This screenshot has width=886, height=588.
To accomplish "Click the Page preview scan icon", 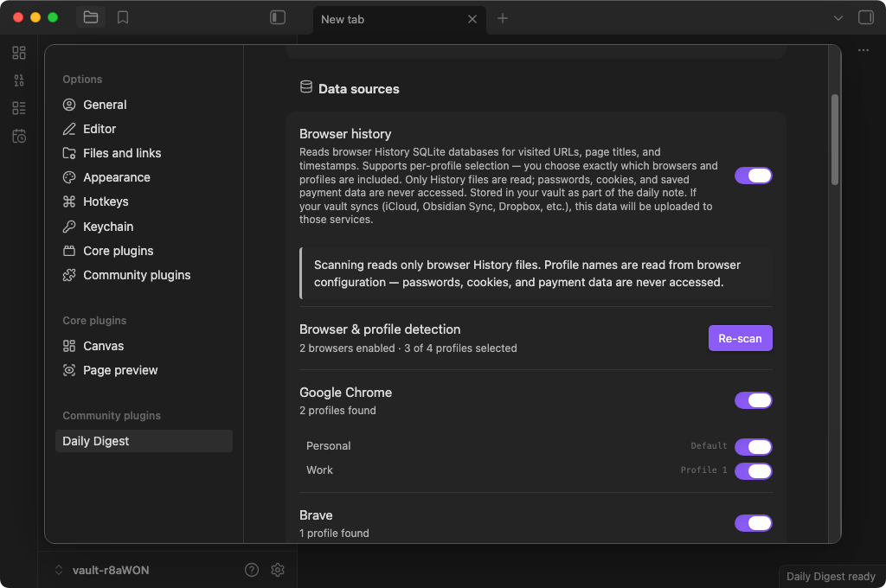I will [x=69, y=370].
